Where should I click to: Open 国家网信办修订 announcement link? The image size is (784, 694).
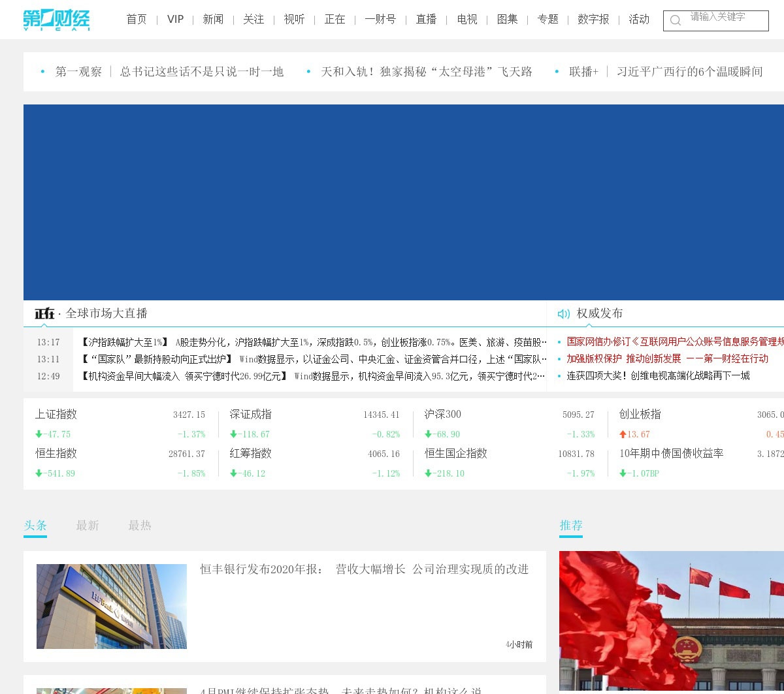[675, 341]
